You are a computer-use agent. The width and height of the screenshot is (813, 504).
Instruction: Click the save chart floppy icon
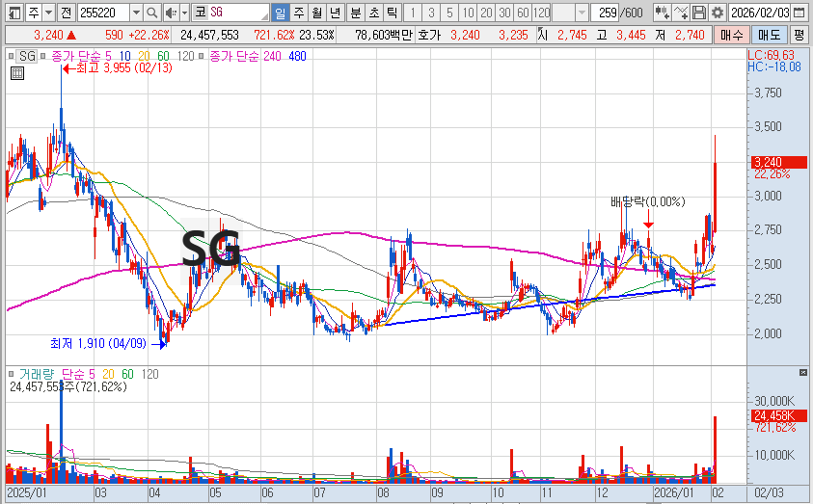(x=699, y=13)
